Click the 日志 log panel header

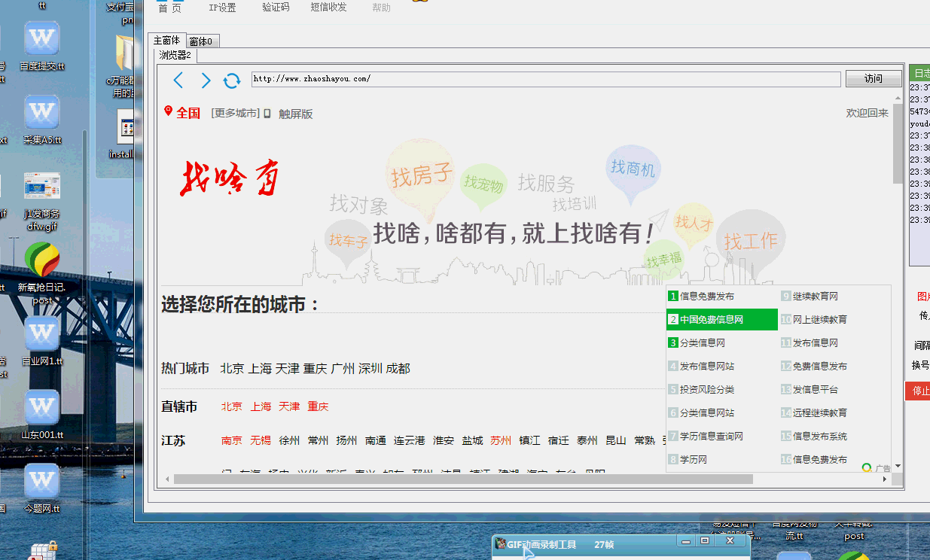[920, 73]
